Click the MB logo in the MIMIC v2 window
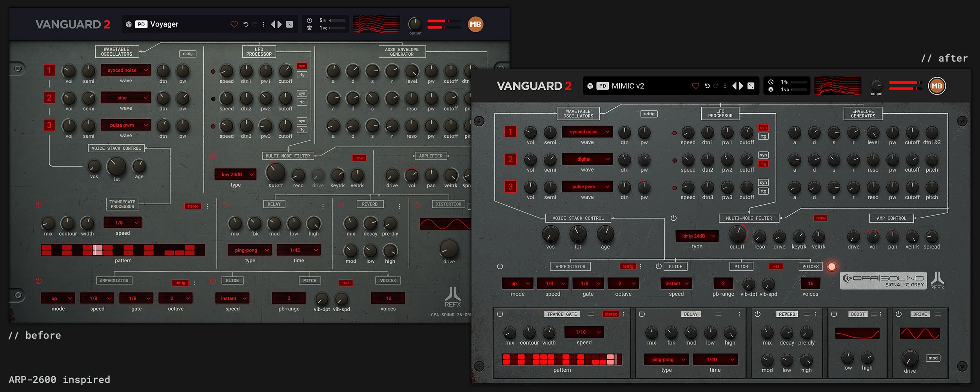Viewport: 980px width, 392px height. [937, 86]
